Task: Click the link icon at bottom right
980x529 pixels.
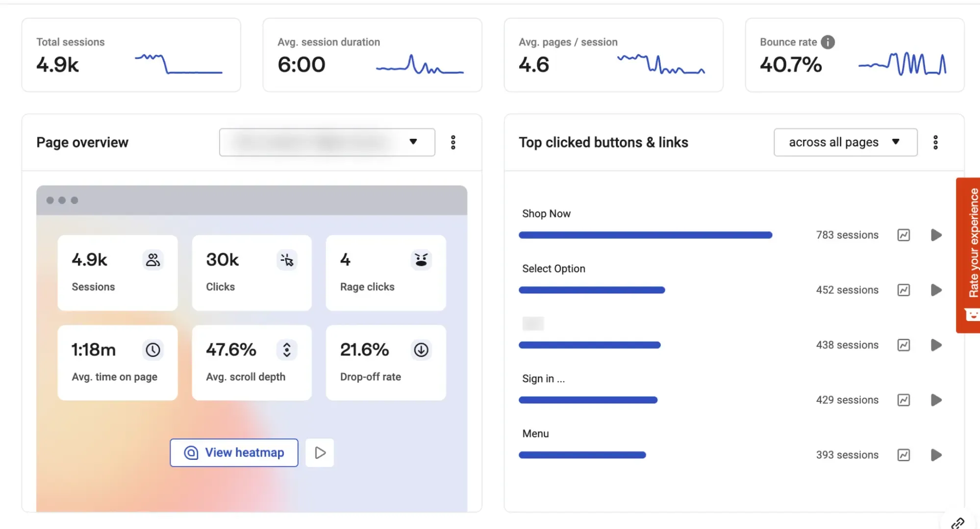Action: [957, 523]
